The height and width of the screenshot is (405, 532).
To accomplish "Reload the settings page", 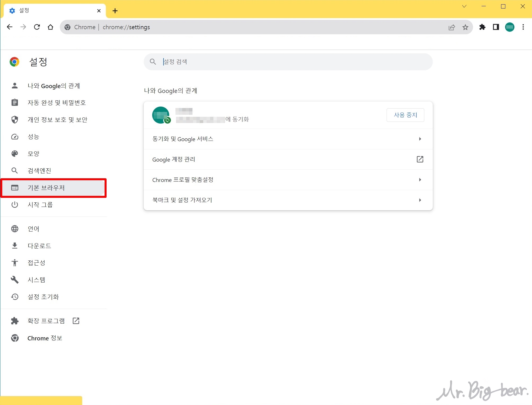I will (x=37, y=27).
